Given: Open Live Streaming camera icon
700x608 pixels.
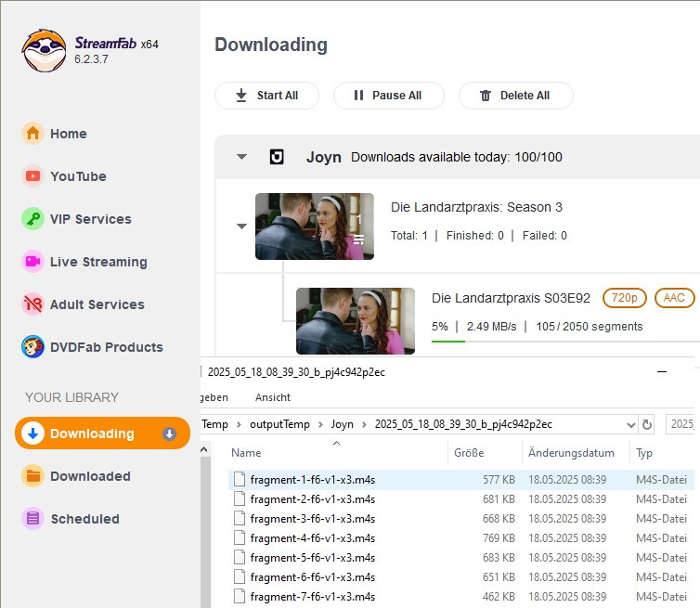Looking at the screenshot, I should point(33,262).
